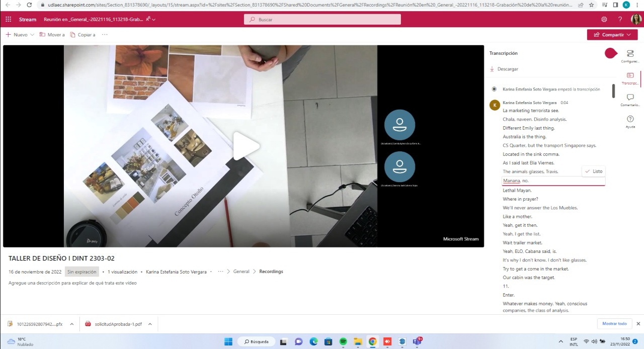Click Copiar a in the command bar
This screenshot has height=349, width=644.
83,35
